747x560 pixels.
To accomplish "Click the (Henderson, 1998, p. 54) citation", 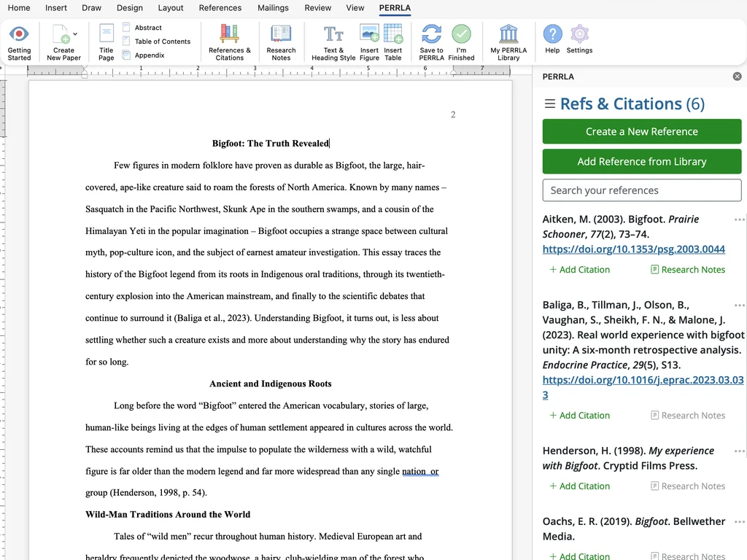I will 158,492.
